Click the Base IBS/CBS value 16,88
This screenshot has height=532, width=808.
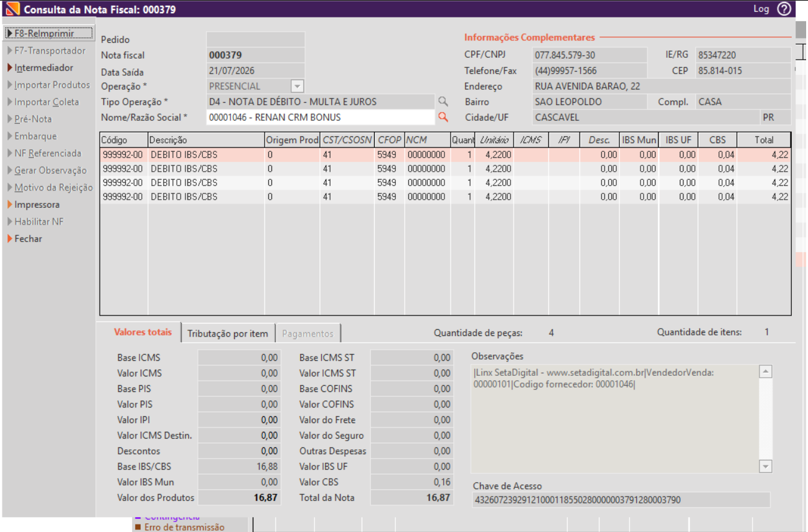pos(239,467)
